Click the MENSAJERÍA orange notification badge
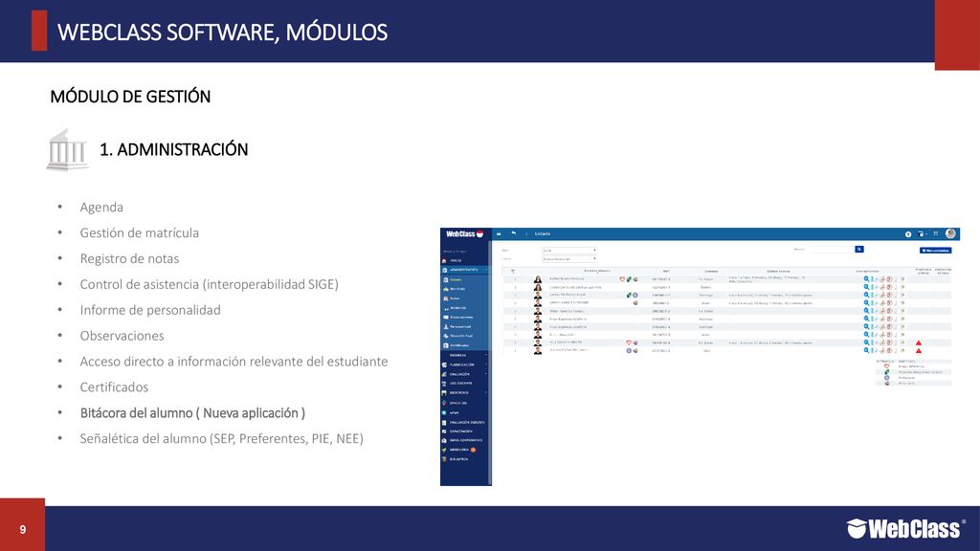The width and height of the screenshot is (980, 551). tap(473, 450)
